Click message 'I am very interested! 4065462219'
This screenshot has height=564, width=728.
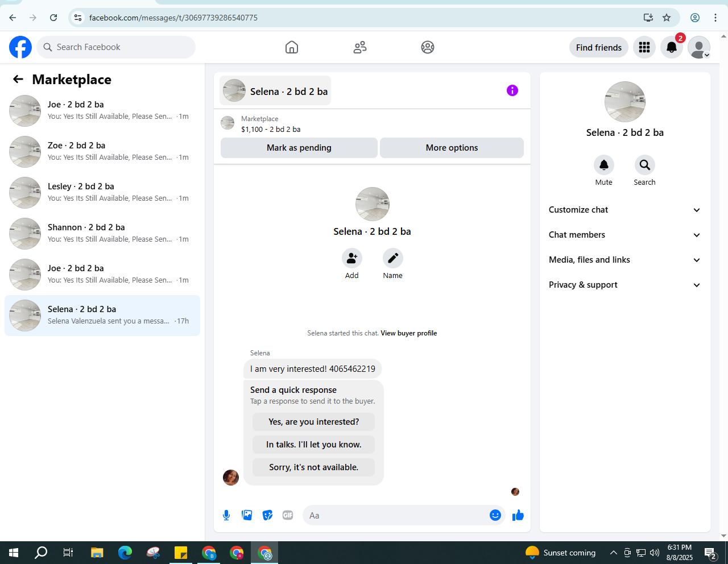(313, 369)
